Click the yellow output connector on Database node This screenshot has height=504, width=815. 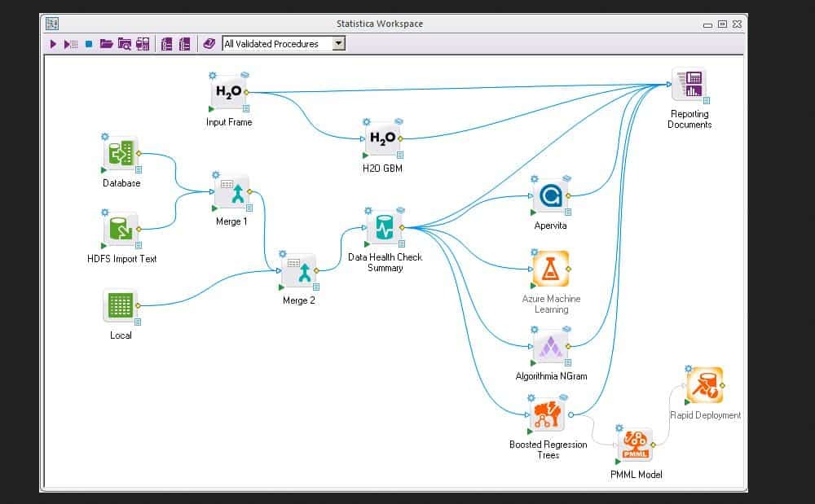coord(139,153)
